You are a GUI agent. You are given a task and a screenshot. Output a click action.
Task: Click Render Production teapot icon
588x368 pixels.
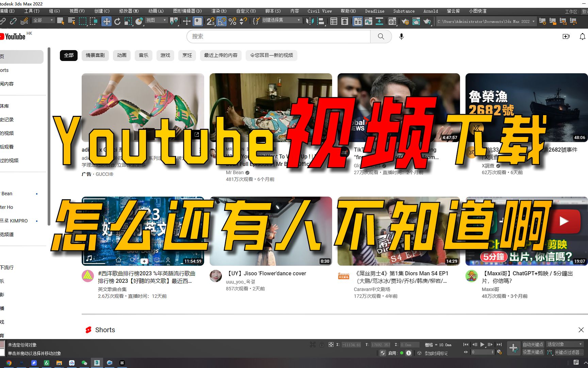coord(427,21)
